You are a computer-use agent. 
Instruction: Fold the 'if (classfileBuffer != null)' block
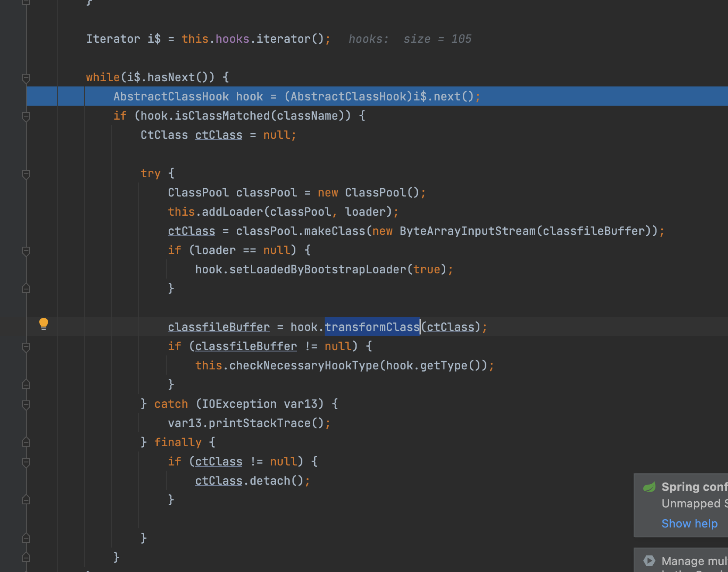26,347
